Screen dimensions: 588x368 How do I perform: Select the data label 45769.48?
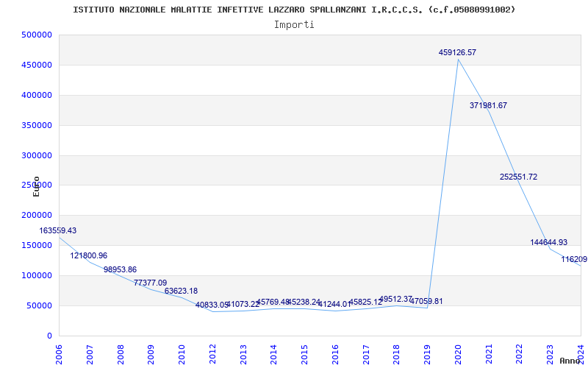point(273,302)
